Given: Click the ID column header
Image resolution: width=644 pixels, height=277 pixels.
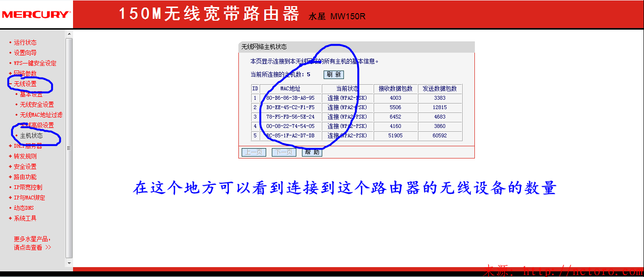Looking at the screenshot, I should [255, 88].
